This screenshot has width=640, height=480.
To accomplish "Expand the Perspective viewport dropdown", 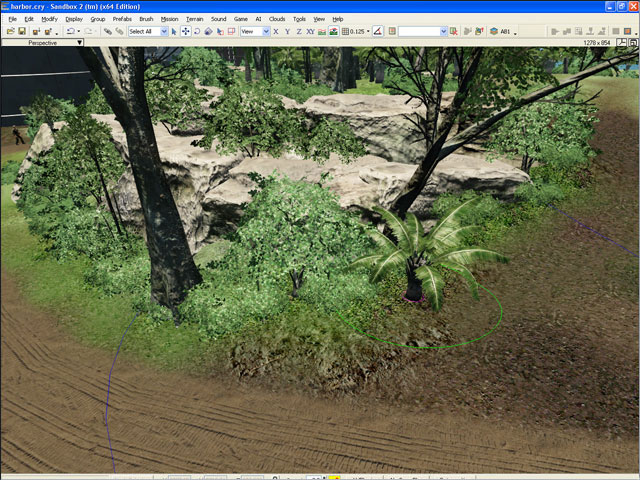I will (x=80, y=43).
